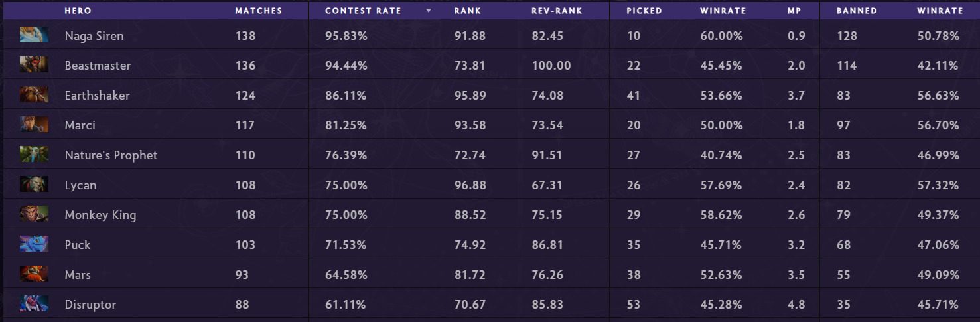
Task: Click the Disruptor hero portrait icon
Action: pos(34,304)
